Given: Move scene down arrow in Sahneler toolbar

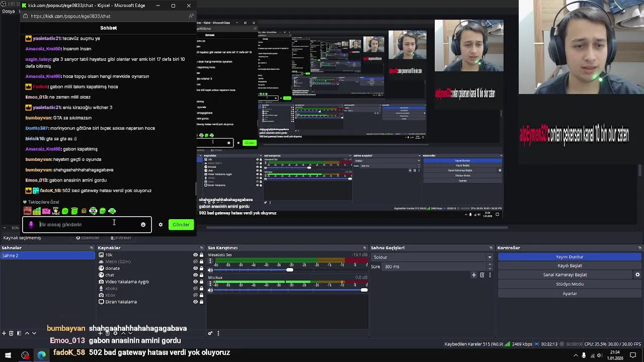Looking at the screenshot, I should tap(34, 333).
